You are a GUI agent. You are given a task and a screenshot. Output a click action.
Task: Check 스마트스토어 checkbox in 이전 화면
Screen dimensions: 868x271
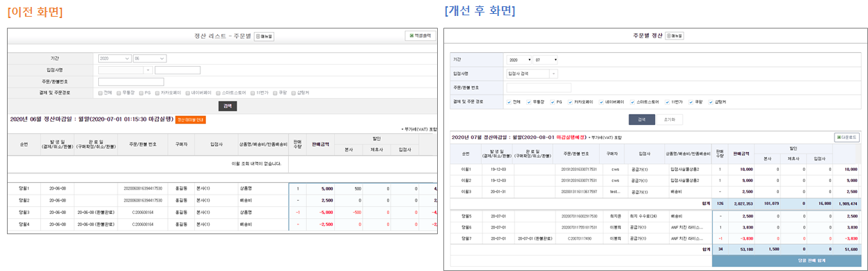219,92
